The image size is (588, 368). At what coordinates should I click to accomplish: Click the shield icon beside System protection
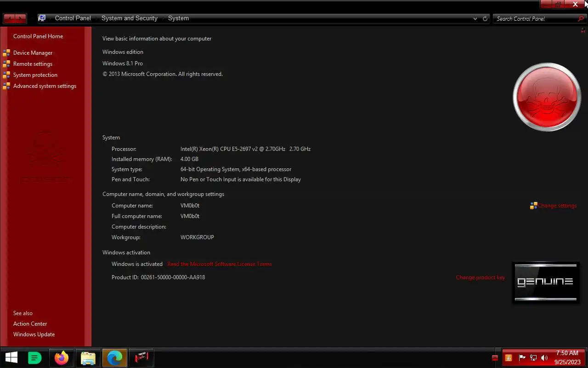(6, 75)
